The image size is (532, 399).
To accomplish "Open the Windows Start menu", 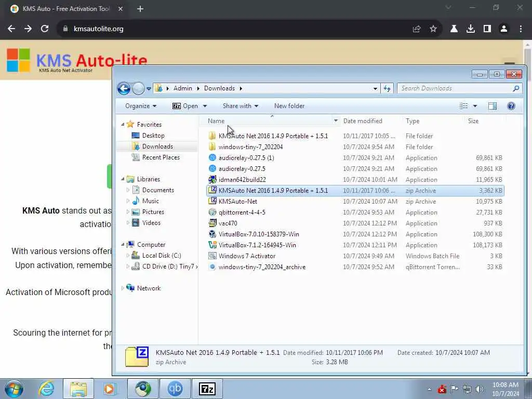I will click(14, 389).
